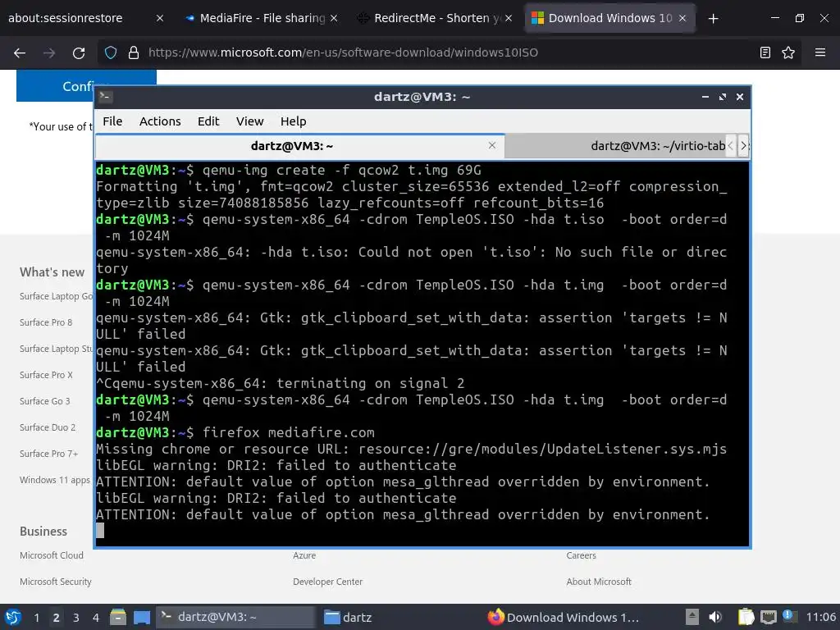Open the terminal Help menu

coord(293,121)
